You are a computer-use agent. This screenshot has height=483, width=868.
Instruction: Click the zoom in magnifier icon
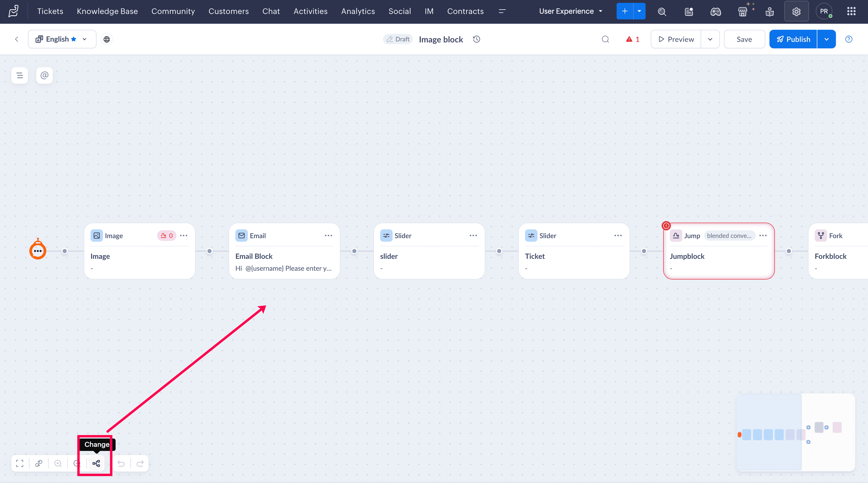point(58,463)
